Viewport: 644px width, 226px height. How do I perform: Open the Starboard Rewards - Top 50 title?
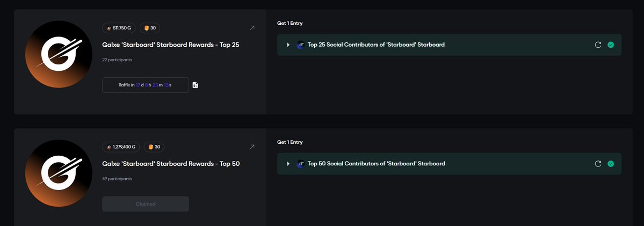pyautogui.click(x=171, y=163)
